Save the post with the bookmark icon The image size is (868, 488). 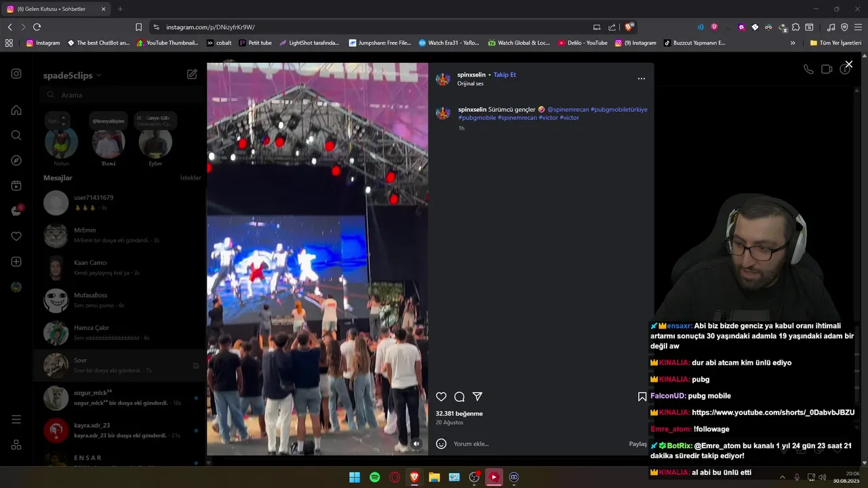(642, 396)
